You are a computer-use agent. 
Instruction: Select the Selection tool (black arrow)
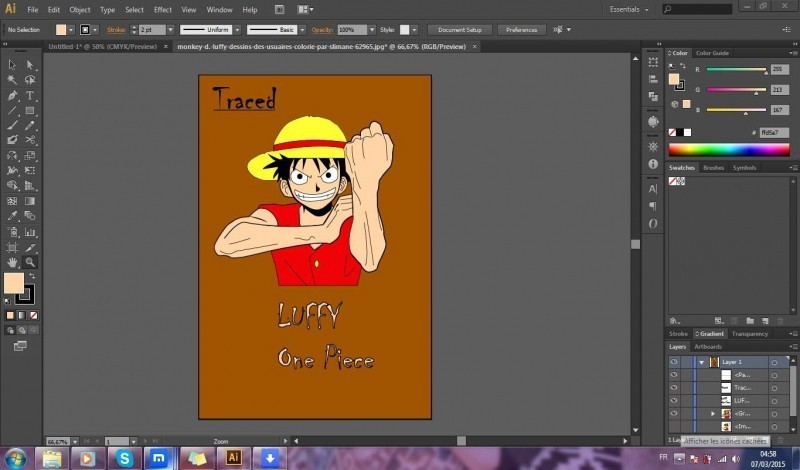click(12, 65)
